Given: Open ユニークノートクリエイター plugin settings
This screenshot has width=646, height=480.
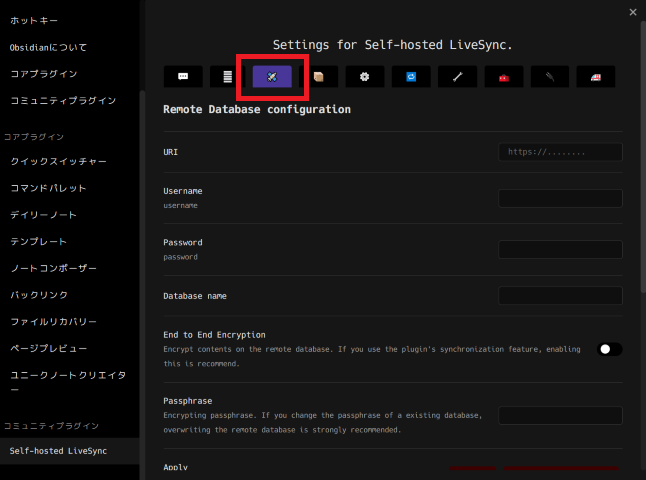Looking at the screenshot, I should point(70,382).
